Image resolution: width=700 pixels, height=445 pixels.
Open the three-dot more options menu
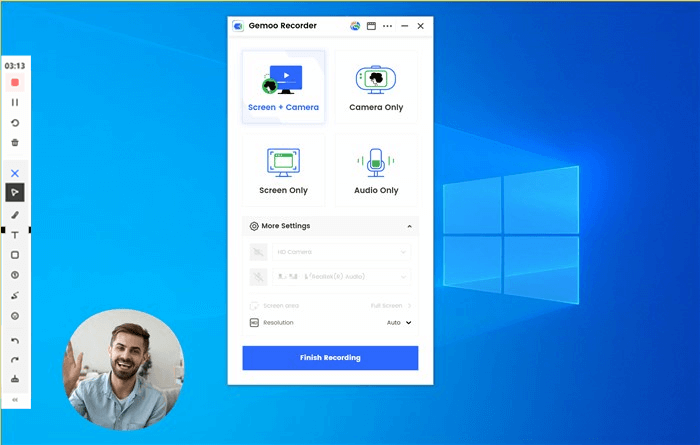(388, 26)
